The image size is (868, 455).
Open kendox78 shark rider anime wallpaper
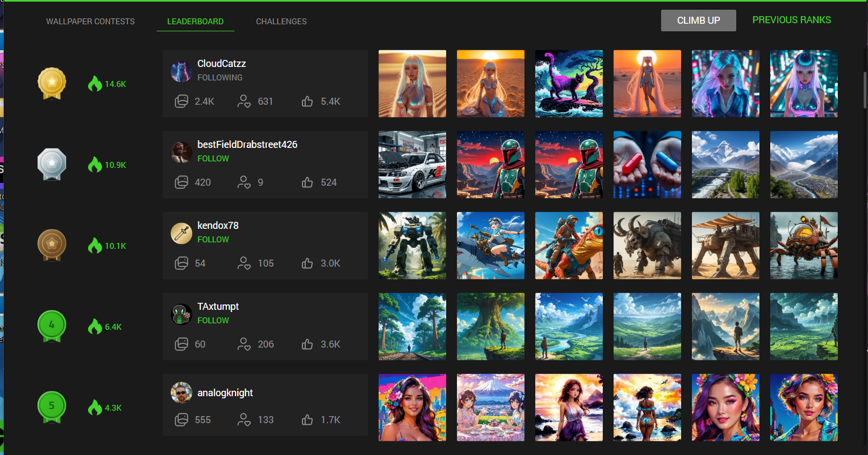490,246
